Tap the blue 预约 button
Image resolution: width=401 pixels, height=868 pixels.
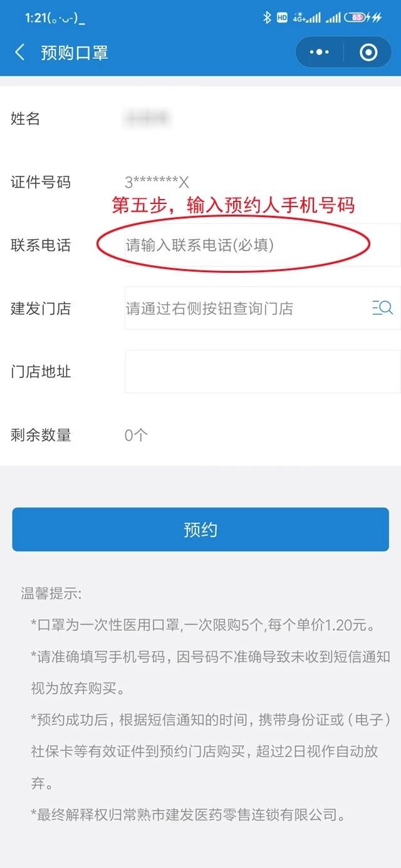[200, 529]
